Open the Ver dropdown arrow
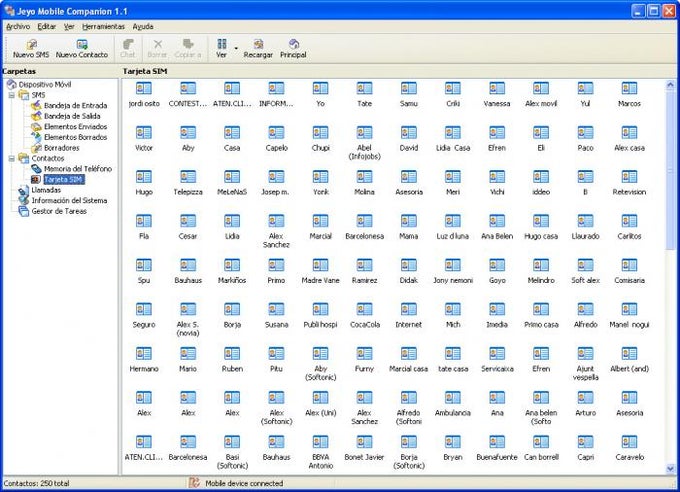The height and width of the screenshot is (492, 680). [236, 48]
